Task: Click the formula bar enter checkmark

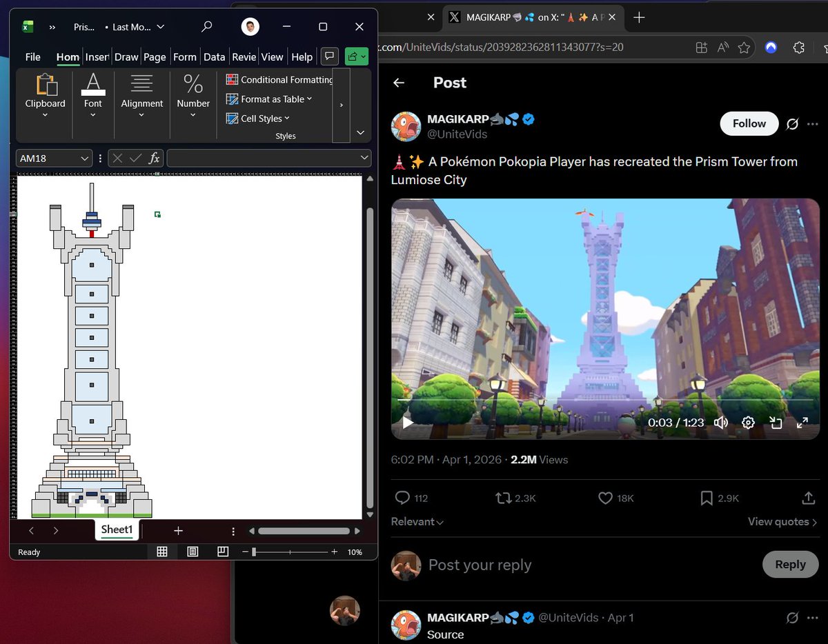Action: 136,159
